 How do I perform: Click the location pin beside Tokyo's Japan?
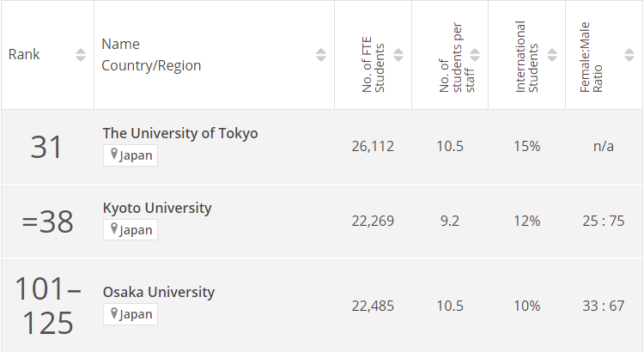(113, 155)
